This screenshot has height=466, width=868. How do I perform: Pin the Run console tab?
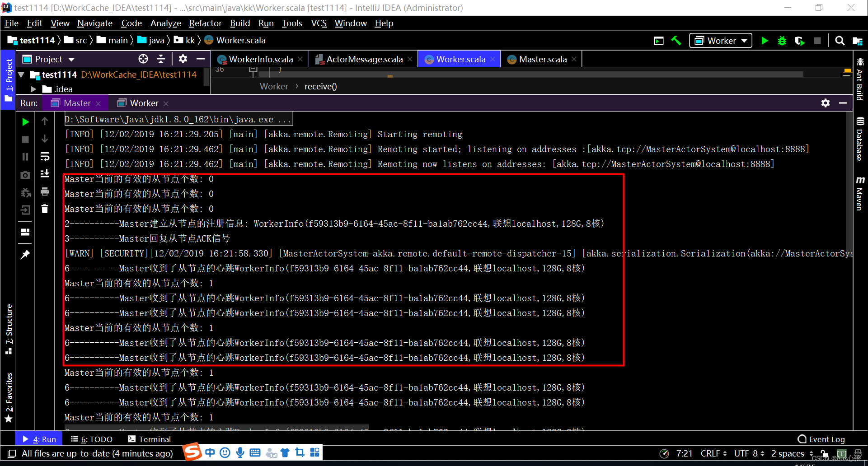pos(25,254)
